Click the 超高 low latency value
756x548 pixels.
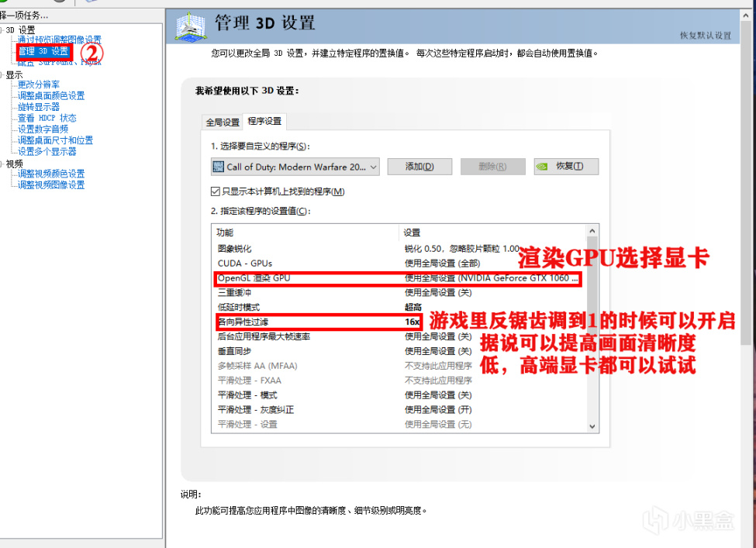tap(413, 307)
